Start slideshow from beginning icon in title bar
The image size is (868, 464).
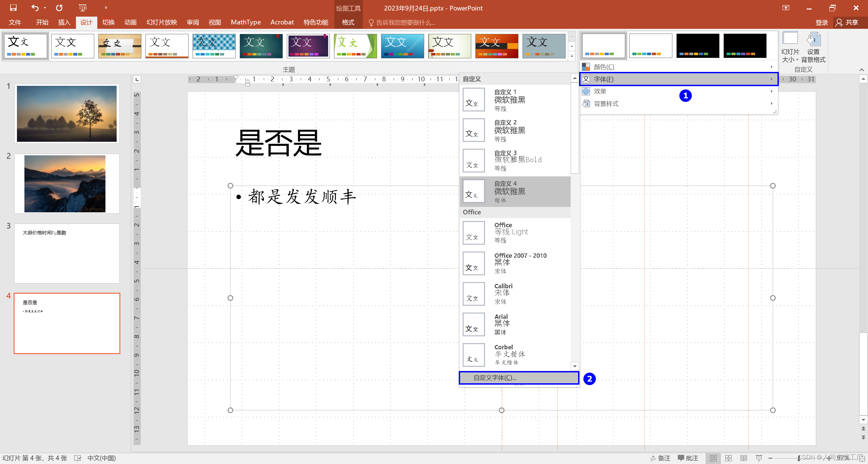point(83,8)
